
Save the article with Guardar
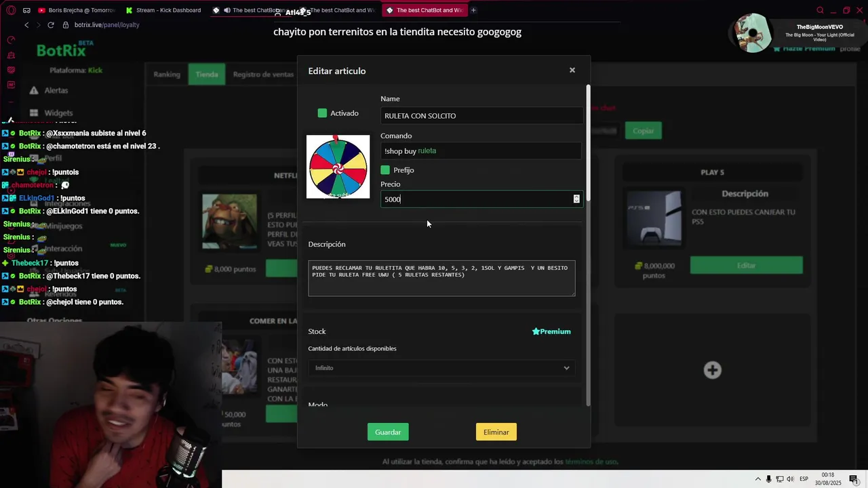(388, 432)
